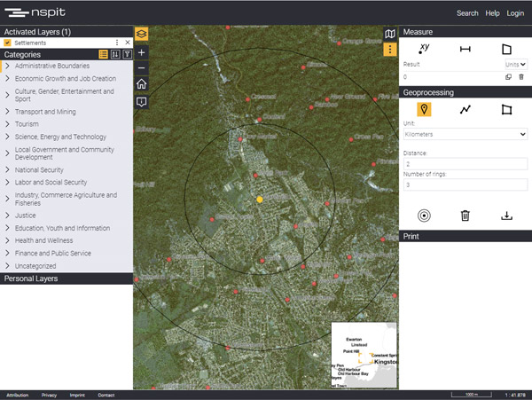
Task: Expand Administrative Boundaries category
Action: tap(7, 66)
